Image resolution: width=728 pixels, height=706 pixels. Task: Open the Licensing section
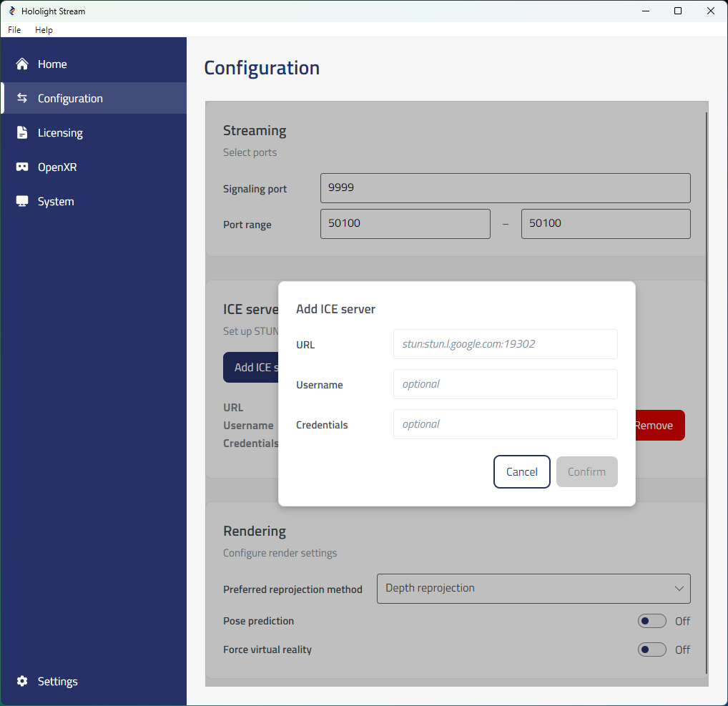pos(94,132)
